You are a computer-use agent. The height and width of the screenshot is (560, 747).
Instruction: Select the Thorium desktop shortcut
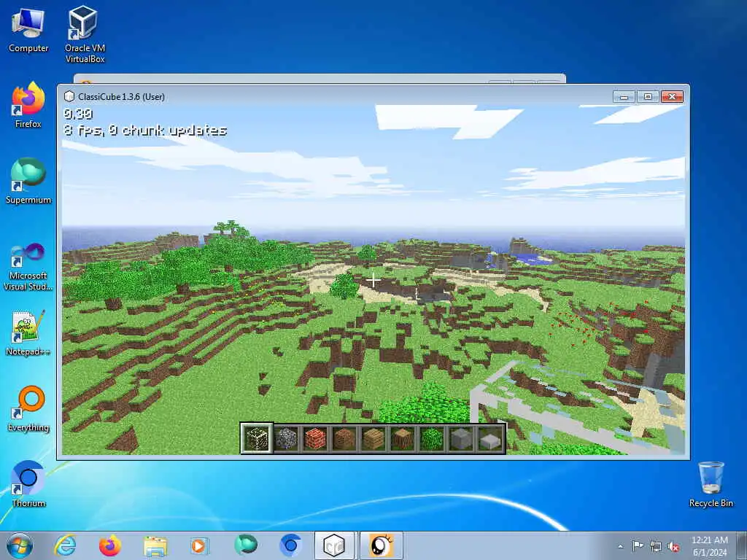coord(28,484)
